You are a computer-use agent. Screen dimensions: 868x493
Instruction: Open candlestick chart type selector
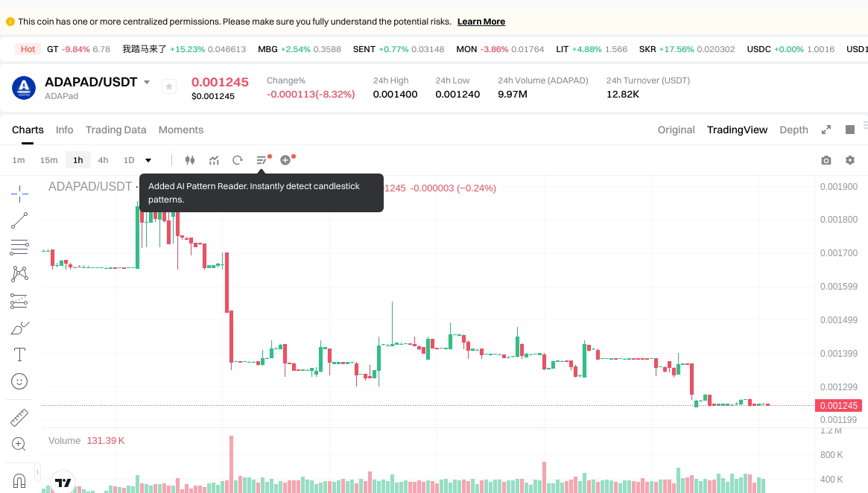coord(189,160)
